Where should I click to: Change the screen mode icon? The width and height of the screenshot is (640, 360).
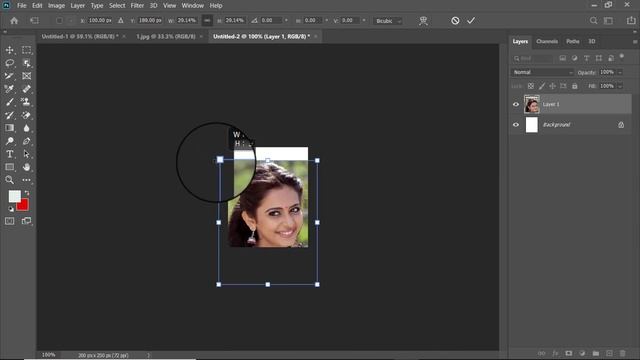coord(27,221)
